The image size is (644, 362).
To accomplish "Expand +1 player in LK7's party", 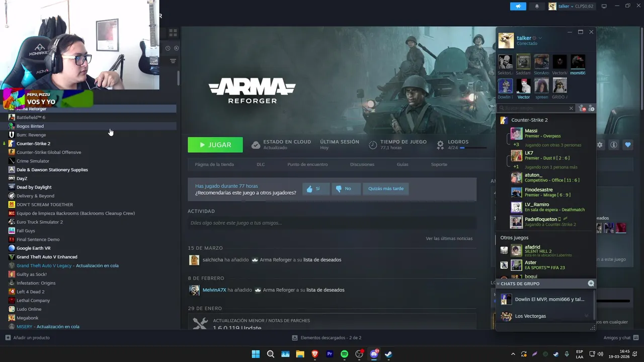I will point(516,167).
